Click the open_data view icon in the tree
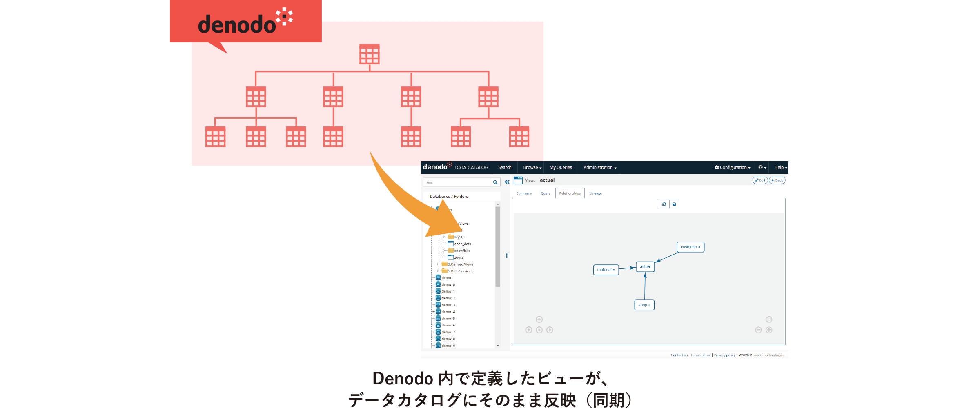Viewport: 980px width, 408px height. click(x=451, y=244)
